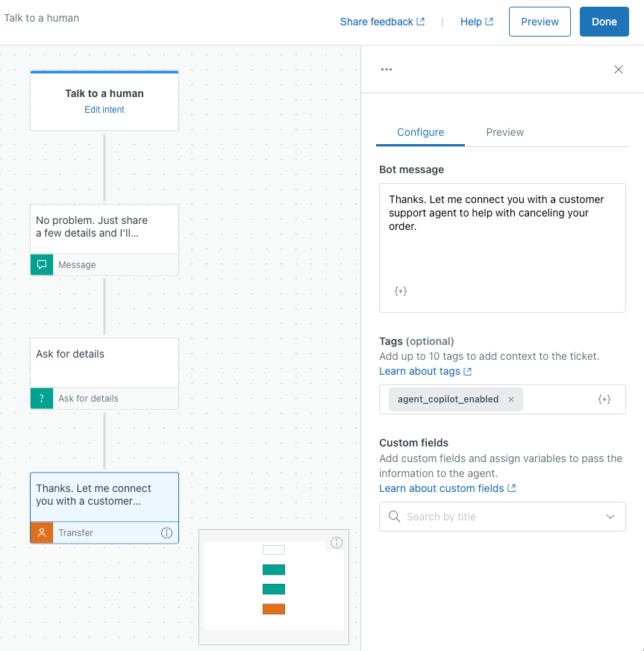
Task: Click the Done button
Action: click(x=604, y=22)
